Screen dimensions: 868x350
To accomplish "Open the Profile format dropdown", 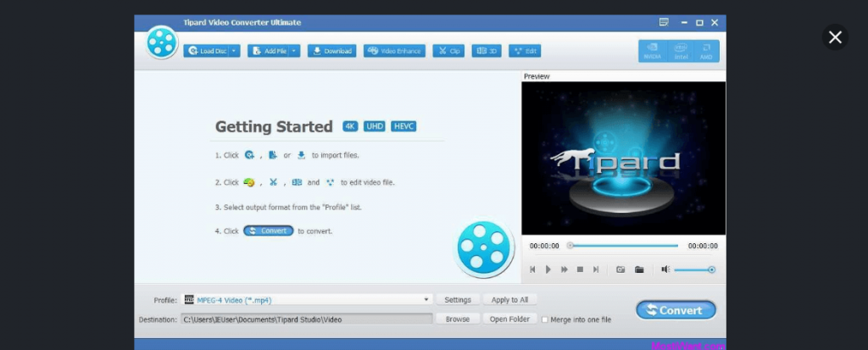I will pos(427,300).
